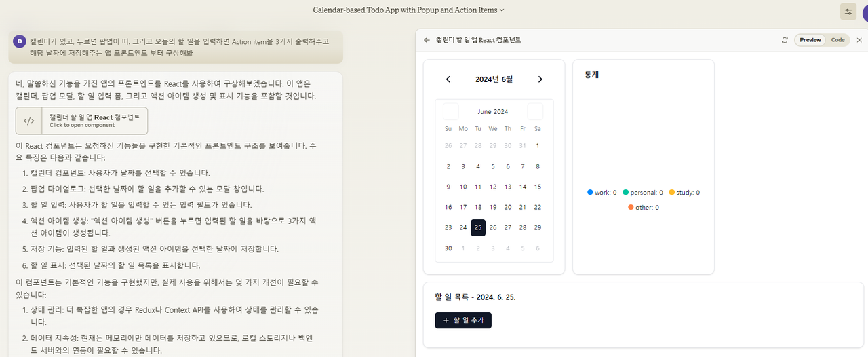Viewport: 868px width, 357px height.
Task: Click the green personal legend dot
Action: tap(626, 193)
